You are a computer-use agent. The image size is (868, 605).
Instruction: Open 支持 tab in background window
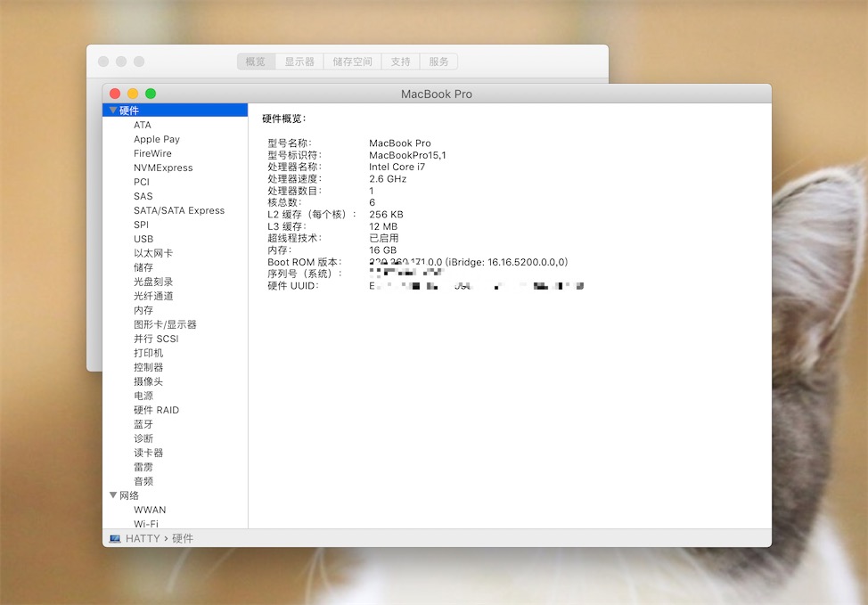point(401,61)
